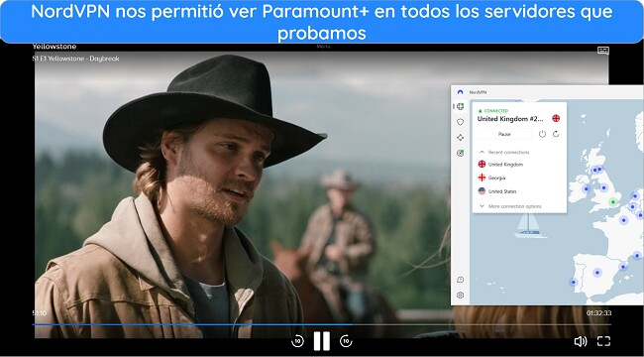The image size is (644, 357).
Task: Open Meshnet from the NordVPN sidebar
Action: point(460,138)
